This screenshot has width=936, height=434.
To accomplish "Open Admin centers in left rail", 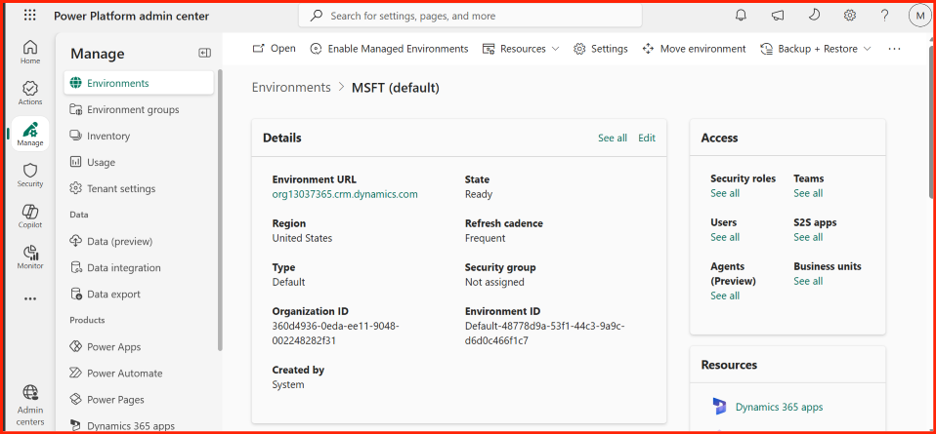I will [x=30, y=405].
